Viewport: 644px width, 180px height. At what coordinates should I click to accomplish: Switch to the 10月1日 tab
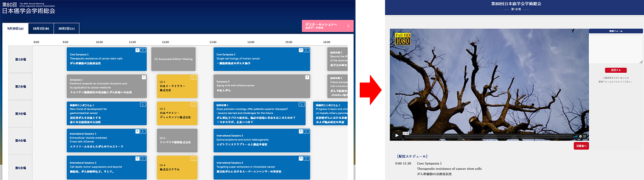click(x=41, y=29)
